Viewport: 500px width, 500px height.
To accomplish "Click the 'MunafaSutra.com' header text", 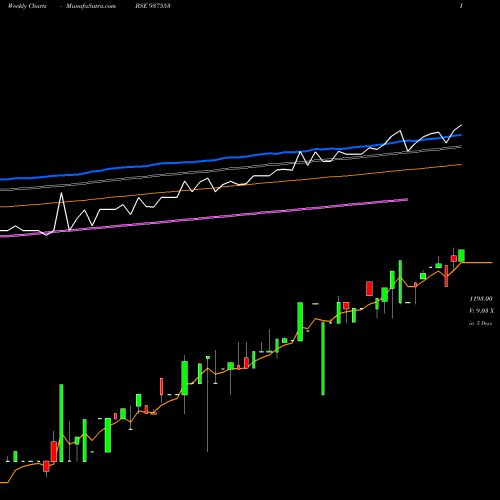I will click(x=91, y=6).
